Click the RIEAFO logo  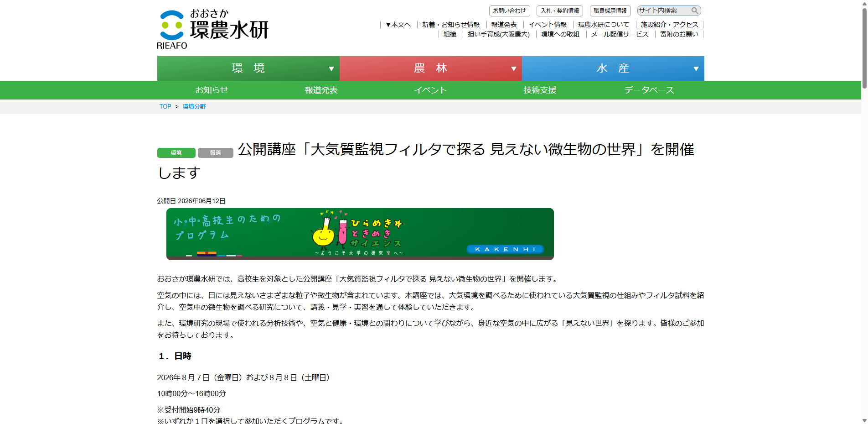pyautogui.click(x=213, y=29)
